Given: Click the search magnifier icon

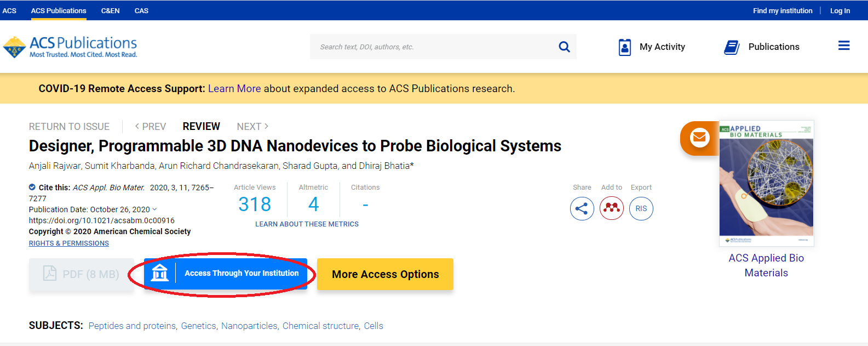Looking at the screenshot, I should pyautogui.click(x=564, y=47).
